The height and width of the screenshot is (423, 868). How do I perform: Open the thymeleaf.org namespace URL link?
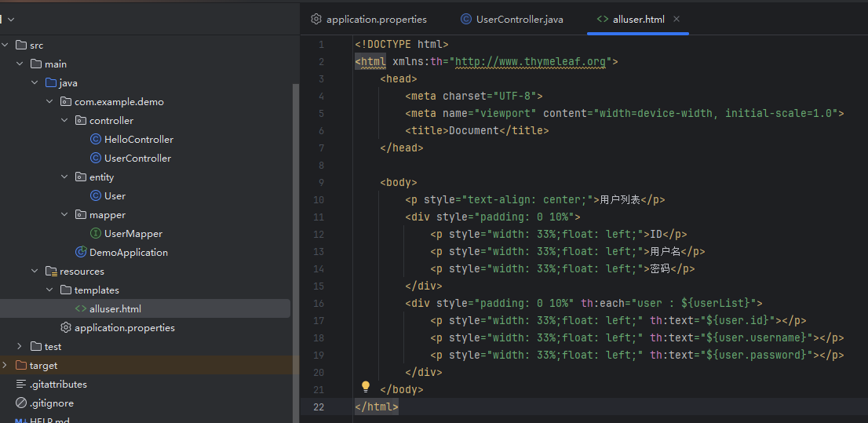tap(531, 61)
